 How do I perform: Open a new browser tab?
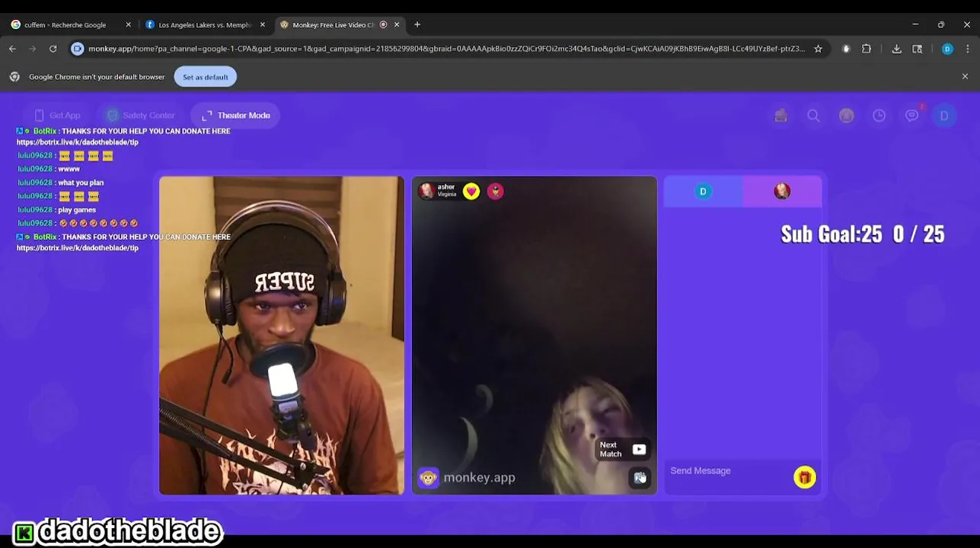tap(417, 25)
